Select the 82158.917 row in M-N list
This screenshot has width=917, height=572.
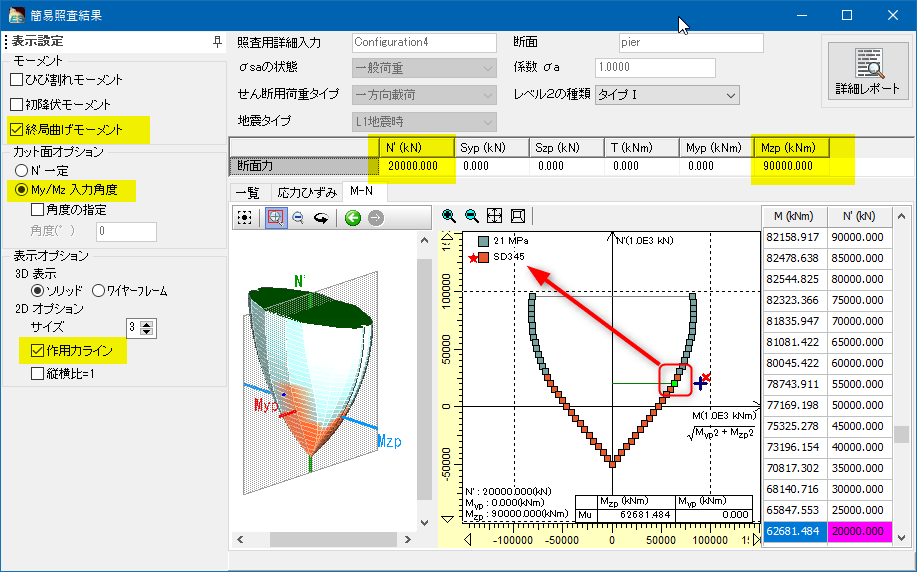828,237
